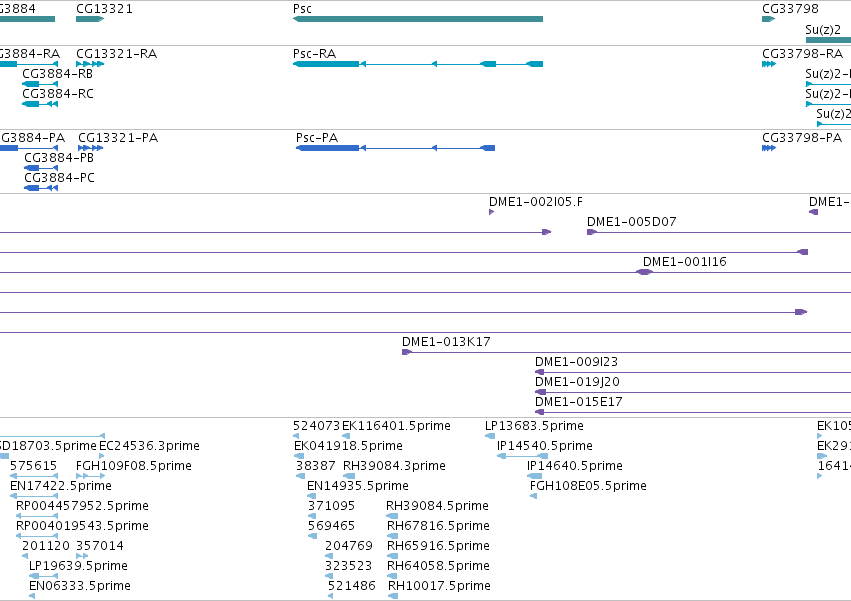Click the RH39084.3prime EST label

394,466
